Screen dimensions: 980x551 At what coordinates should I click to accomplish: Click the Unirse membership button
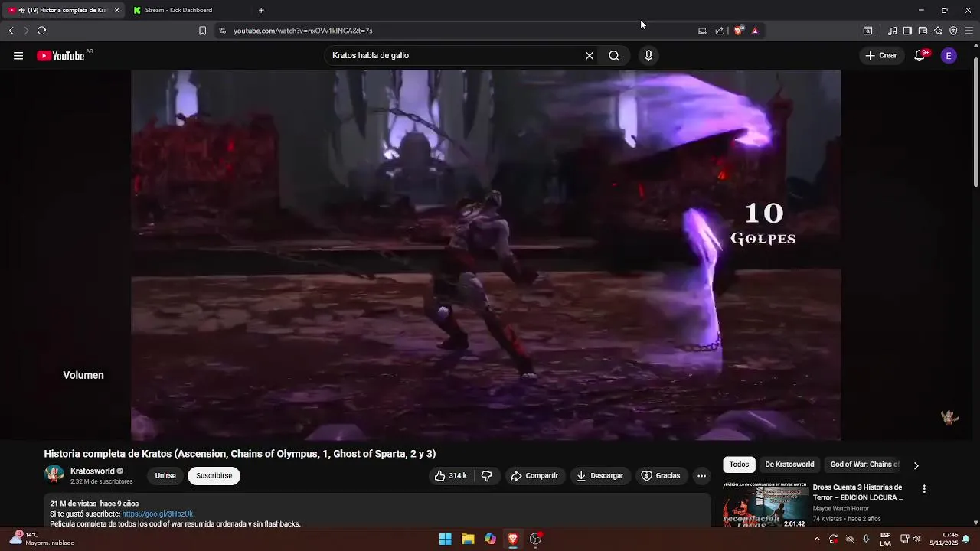point(165,476)
